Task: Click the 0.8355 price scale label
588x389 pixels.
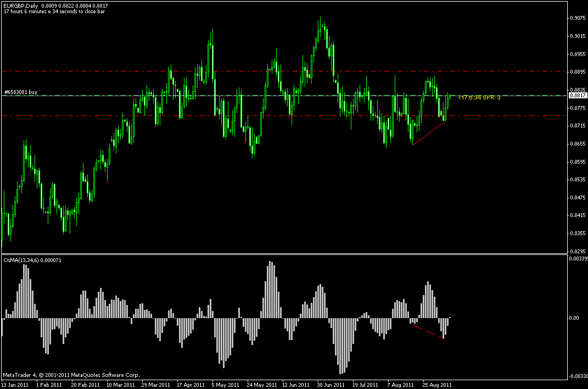Action: tap(578, 234)
